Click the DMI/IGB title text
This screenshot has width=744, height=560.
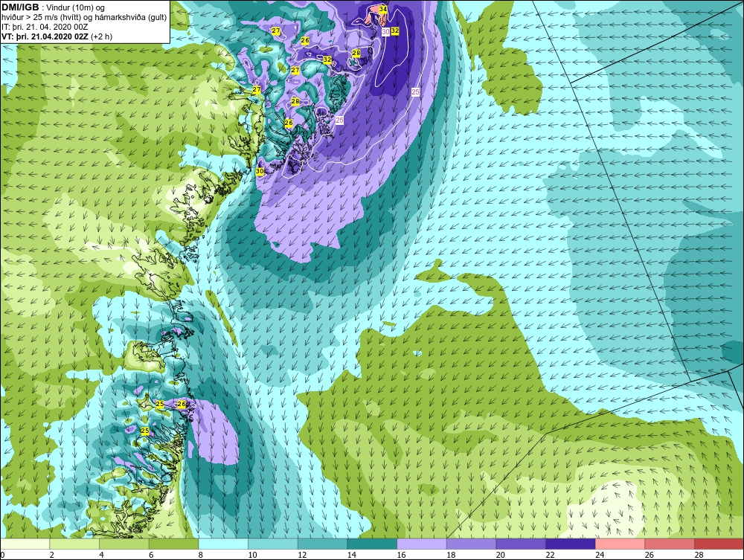click(20, 7)
